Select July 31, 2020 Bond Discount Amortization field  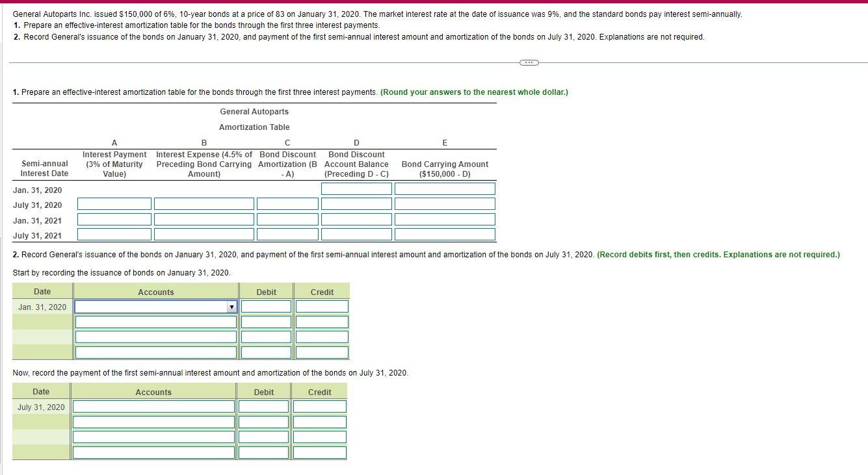(287, 204)
